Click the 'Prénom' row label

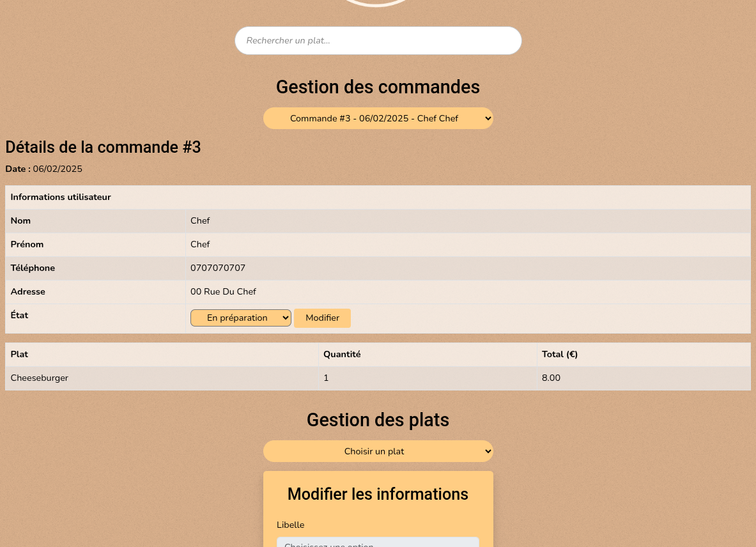(27, 244)
